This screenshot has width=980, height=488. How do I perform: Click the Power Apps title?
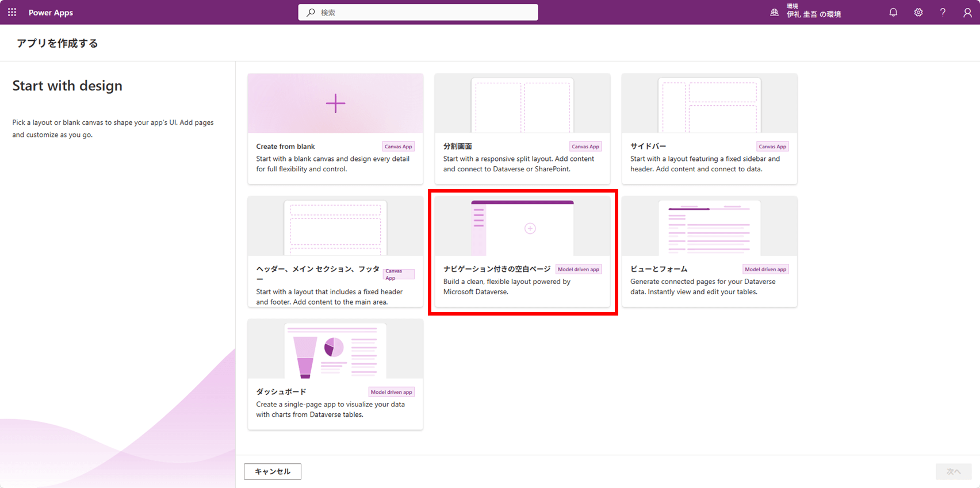[x=51, y=13]
